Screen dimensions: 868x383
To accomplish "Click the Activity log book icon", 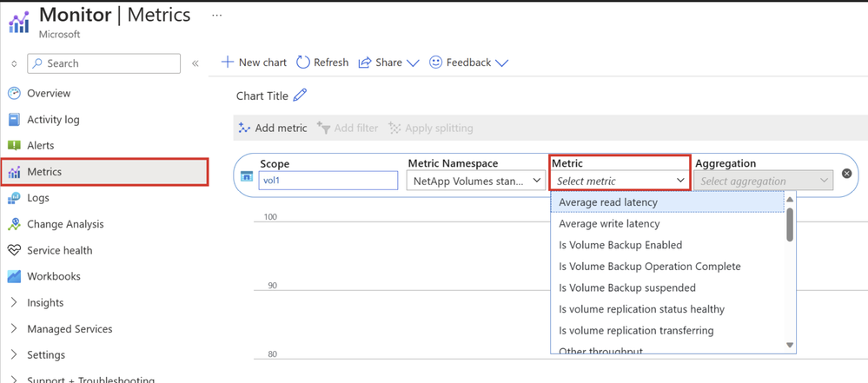I will [15, 120].
